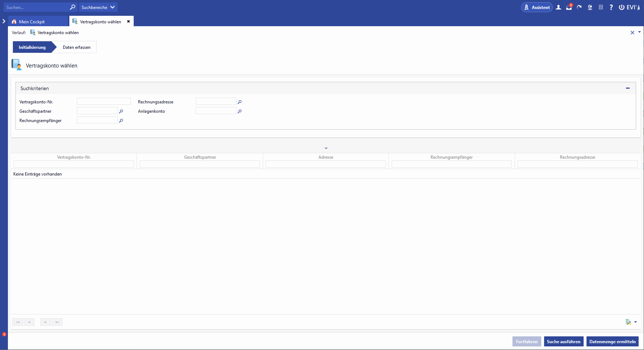The width and height of the screenshot is (644, 350).
Task: Collapse the Suchkriterien panel
Action: 627,88
